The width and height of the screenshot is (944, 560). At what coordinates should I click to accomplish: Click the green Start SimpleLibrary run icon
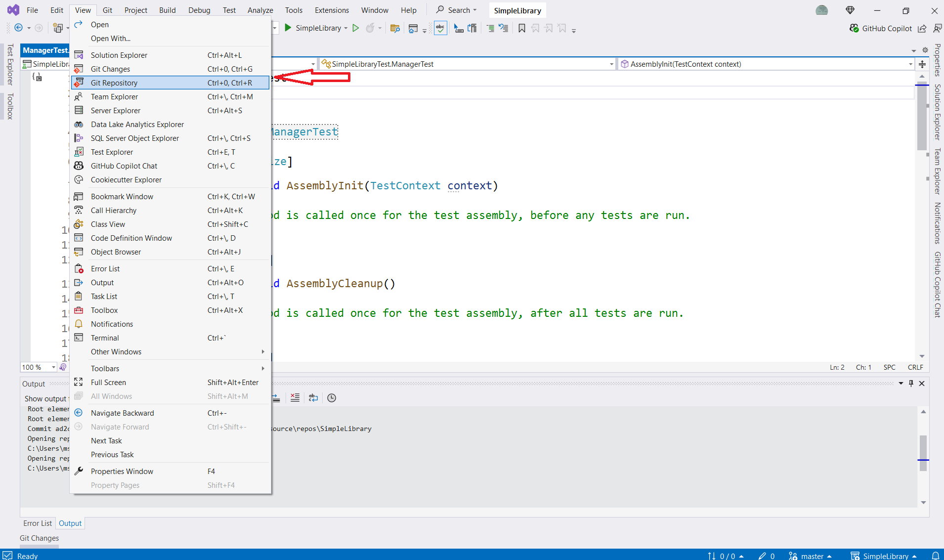tap(288, 28)
